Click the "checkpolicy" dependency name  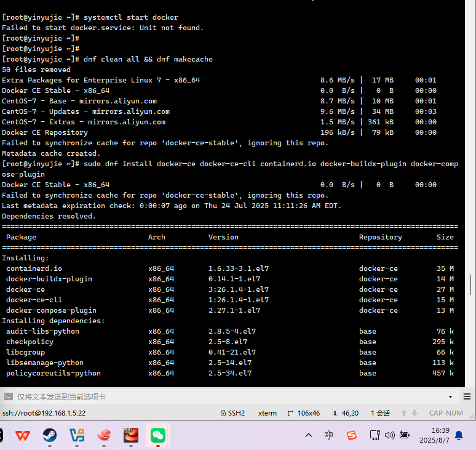tap(30, 342)
